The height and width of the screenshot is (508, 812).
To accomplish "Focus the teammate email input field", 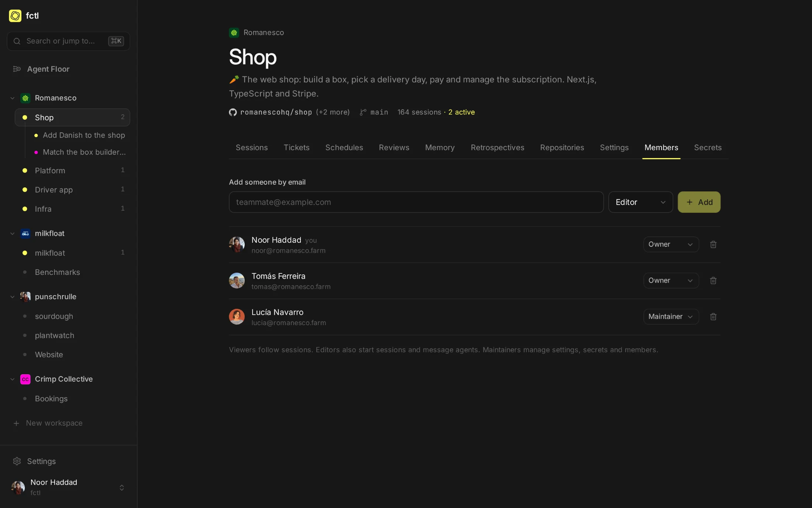I will click(416, 202).
